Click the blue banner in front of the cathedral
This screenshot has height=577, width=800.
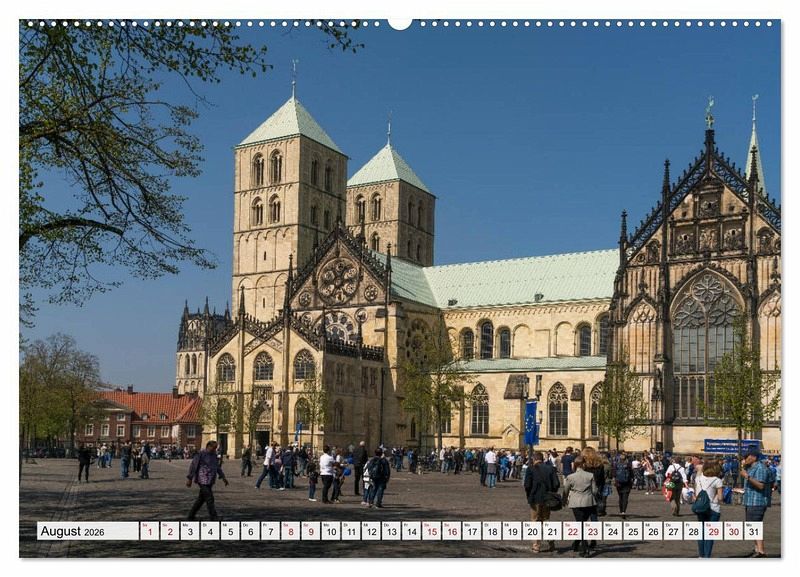531,422
